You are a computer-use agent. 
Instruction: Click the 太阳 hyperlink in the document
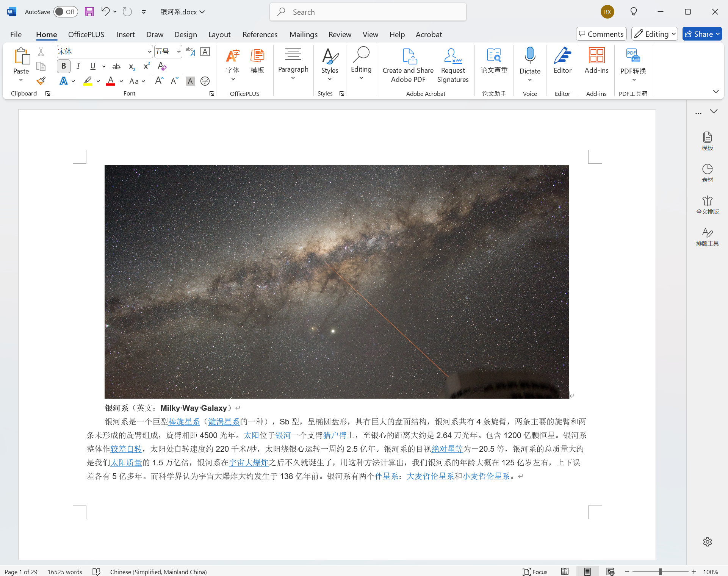(x=251, y=435)
